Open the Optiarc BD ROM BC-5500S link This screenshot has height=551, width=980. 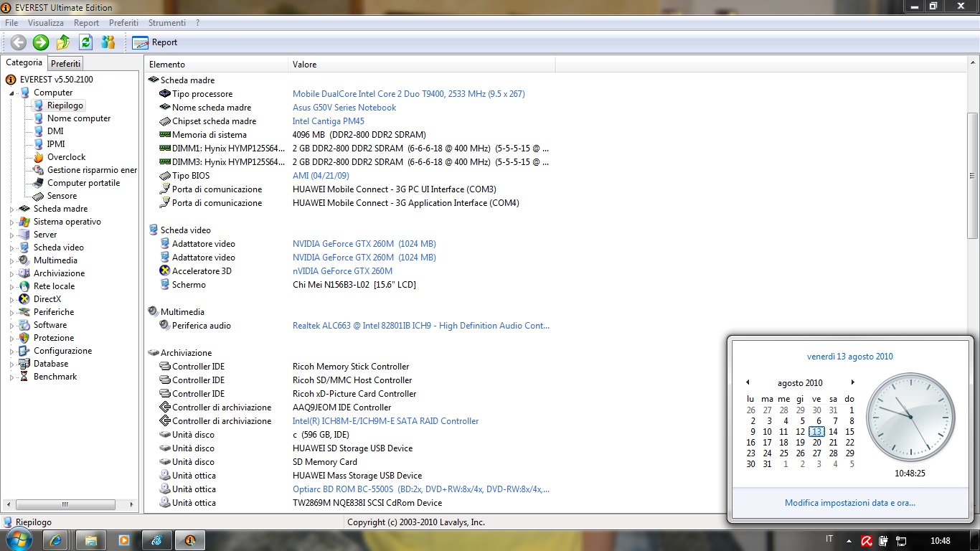point(421,489)
